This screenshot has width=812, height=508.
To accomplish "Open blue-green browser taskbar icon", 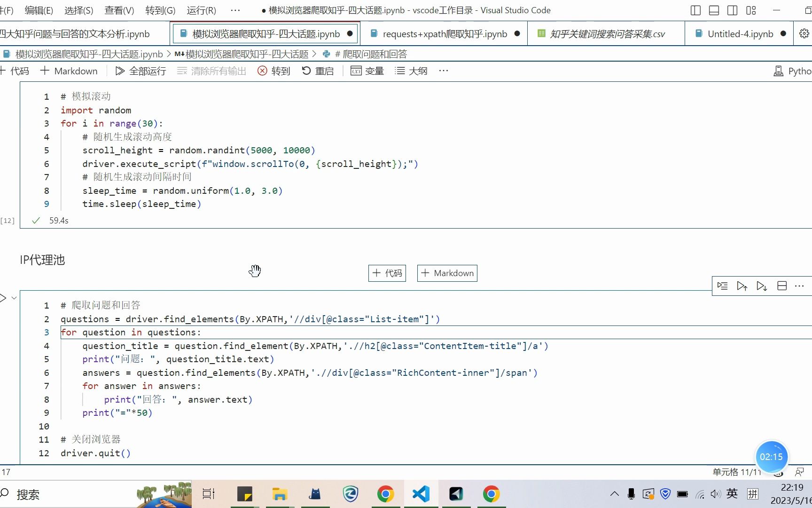I will point(351,494).
